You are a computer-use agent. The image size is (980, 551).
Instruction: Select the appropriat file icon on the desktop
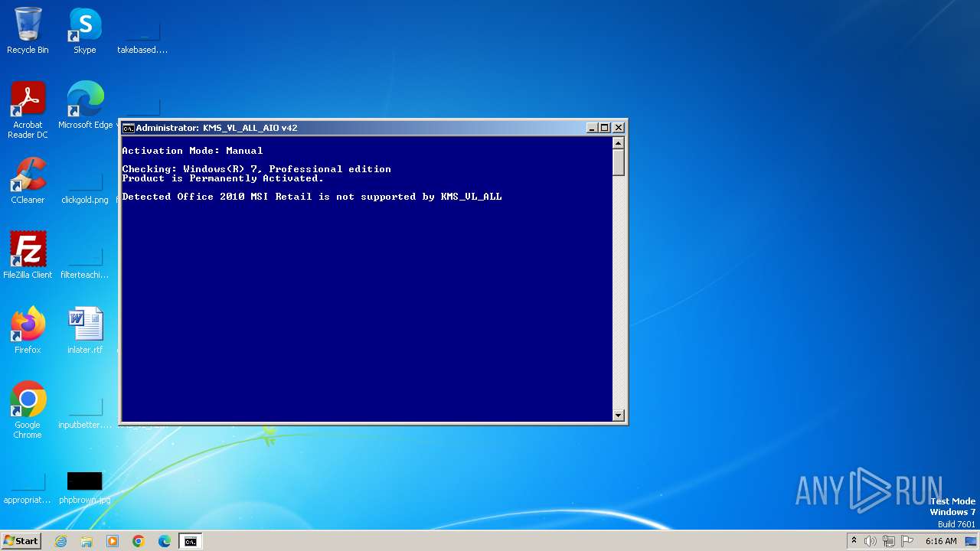point(28,487)
